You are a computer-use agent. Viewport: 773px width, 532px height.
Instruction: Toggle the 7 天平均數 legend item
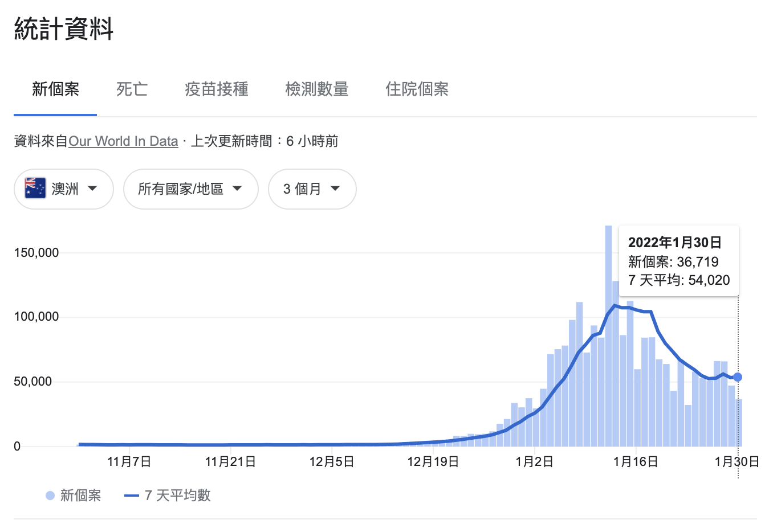pos(172,495)
